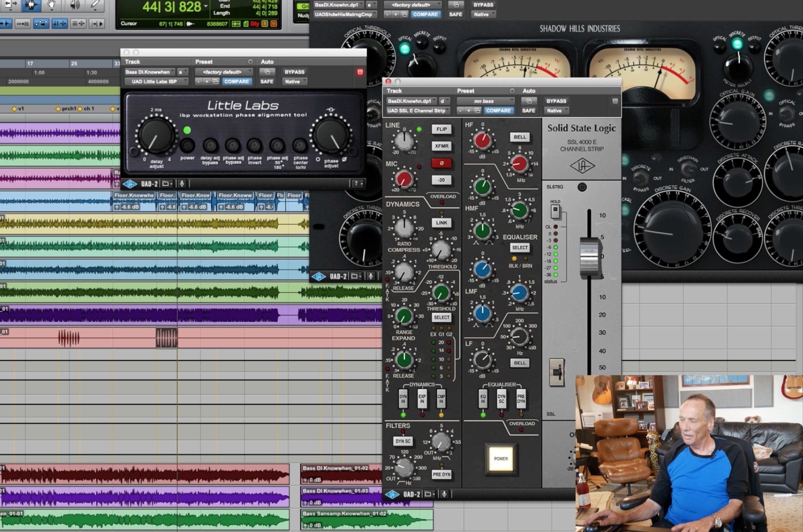The width and height of the screenshot is (803, 532).
Task: Open mn bass preset dropdown
Action: [486, 101]
